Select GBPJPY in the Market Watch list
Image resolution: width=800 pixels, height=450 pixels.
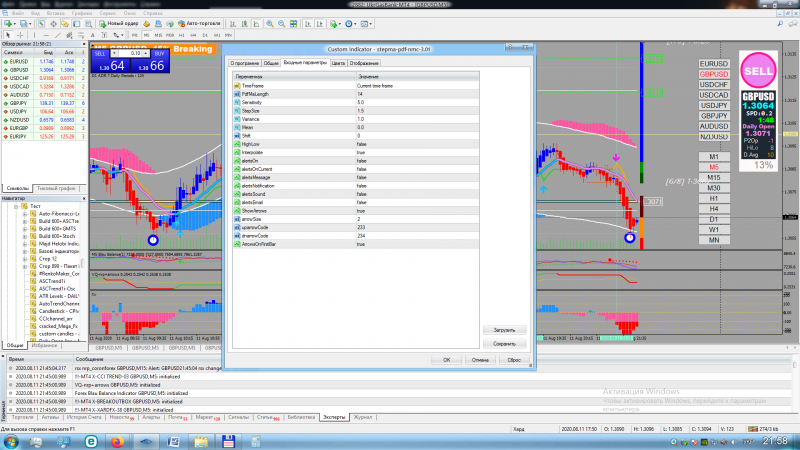(x=22, y=102)
